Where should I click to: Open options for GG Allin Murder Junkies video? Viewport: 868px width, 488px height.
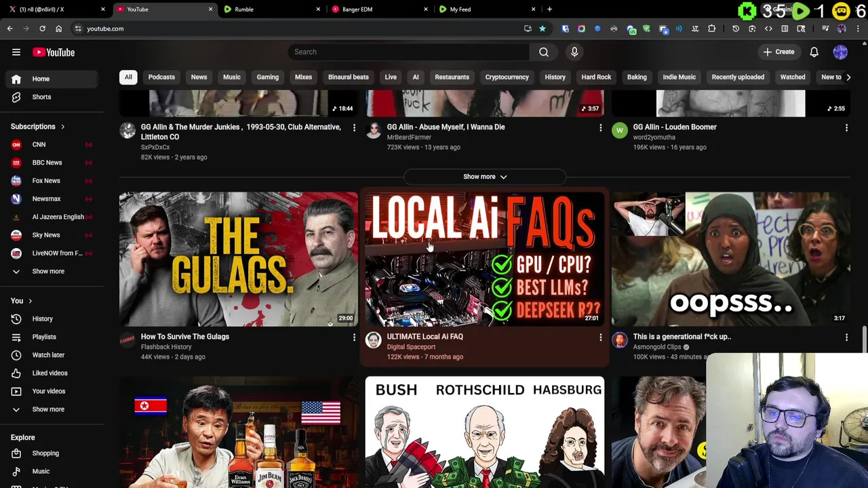click(354, 127)
